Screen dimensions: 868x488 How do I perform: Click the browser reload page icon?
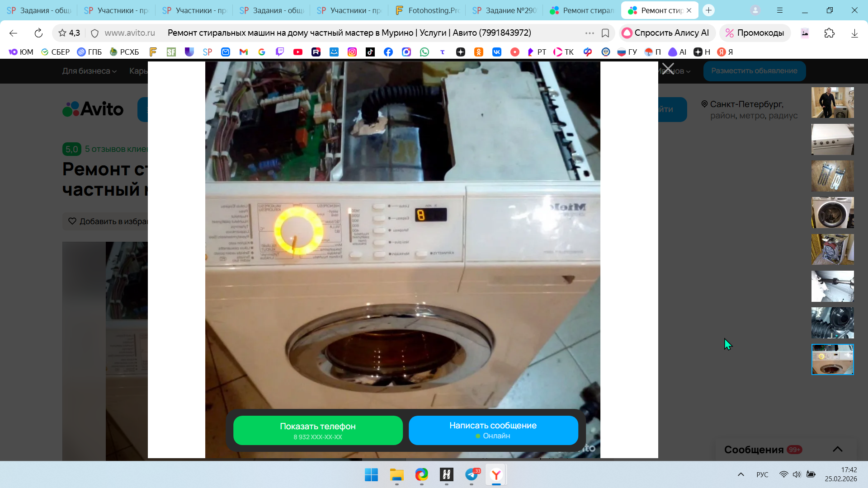pyautogui.click(x=38, y=33)
